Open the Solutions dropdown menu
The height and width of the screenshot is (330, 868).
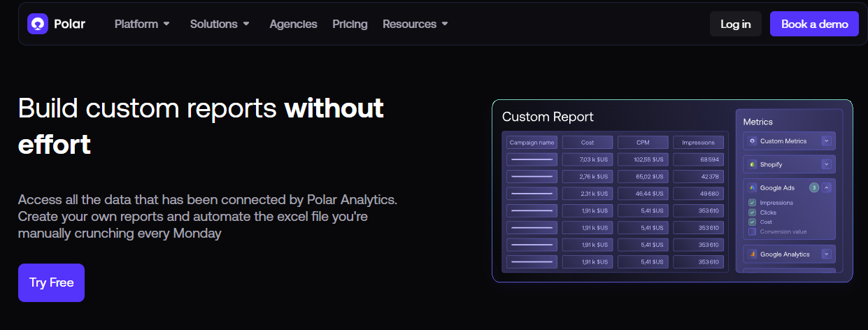click(220, 24)
